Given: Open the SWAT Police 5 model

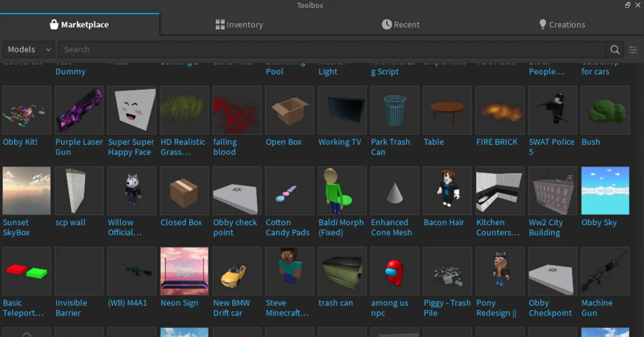Looking at the screenshot, I should (552, 110).
